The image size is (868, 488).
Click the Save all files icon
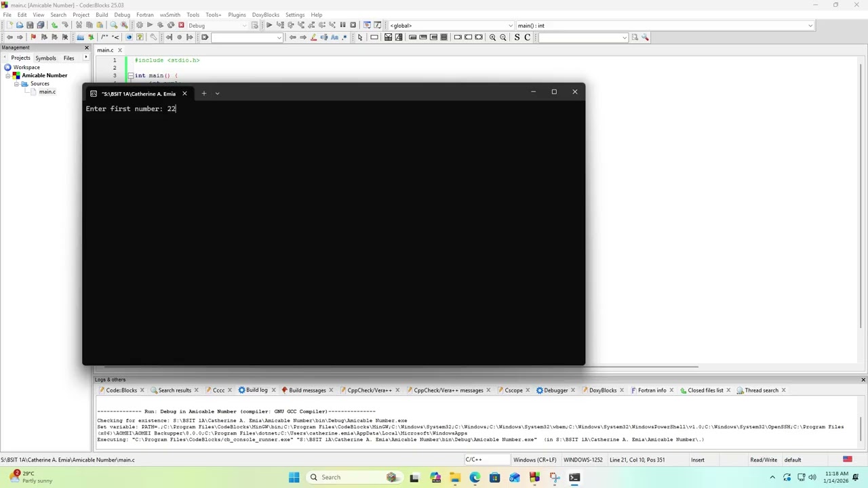click(x=41, y=25)
